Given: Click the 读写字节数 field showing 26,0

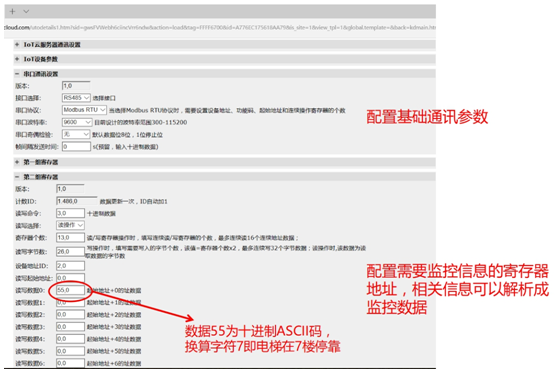Looking at the screenshot, I should [x=70, y=252].
